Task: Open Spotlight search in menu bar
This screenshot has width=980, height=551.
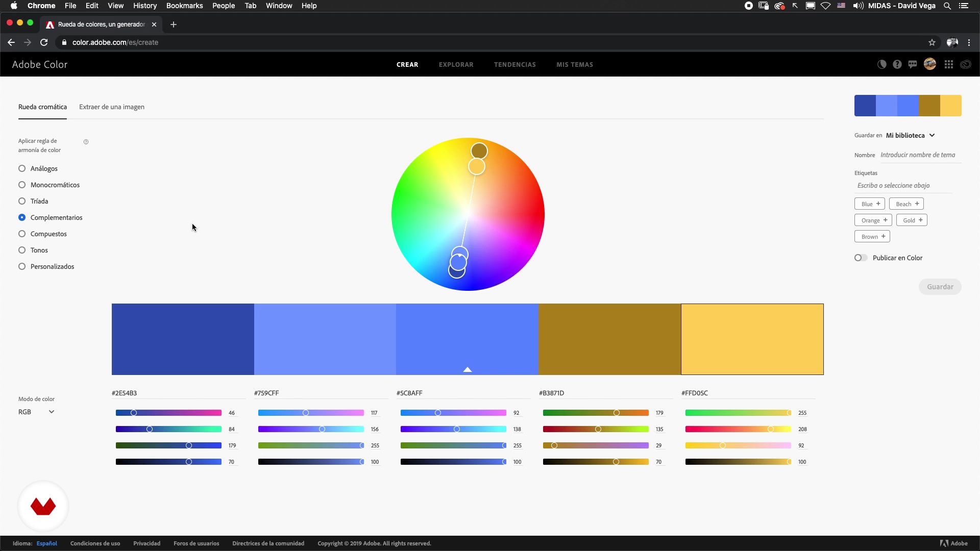Action: 947,6
